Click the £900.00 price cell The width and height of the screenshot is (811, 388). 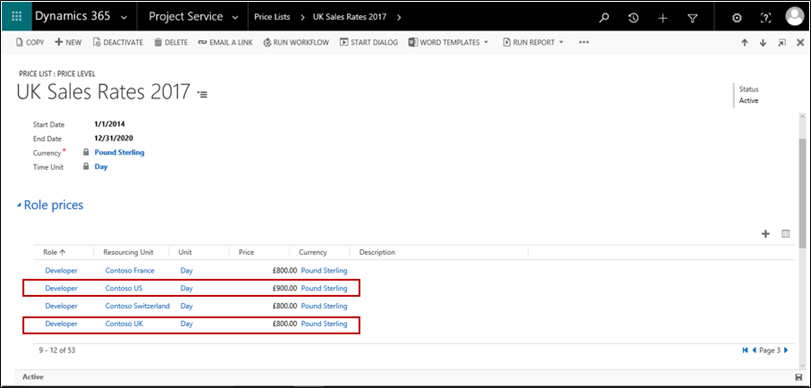pyautogui.click(x=284, y=288)
